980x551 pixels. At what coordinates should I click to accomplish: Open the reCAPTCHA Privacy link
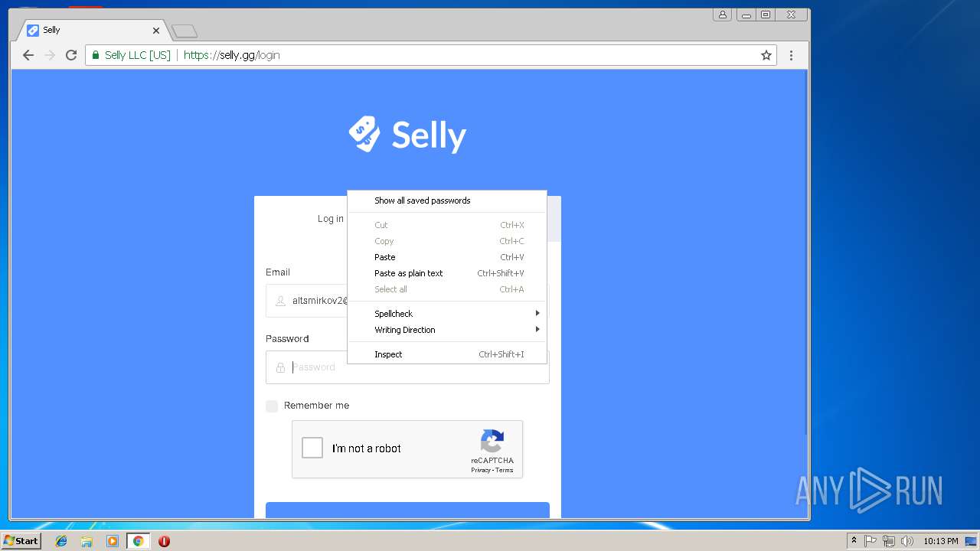481,470
